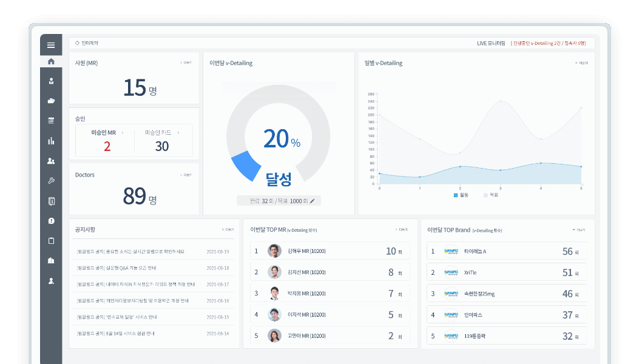Select the 119통증싹 brand name

click(x=475, y=336)
